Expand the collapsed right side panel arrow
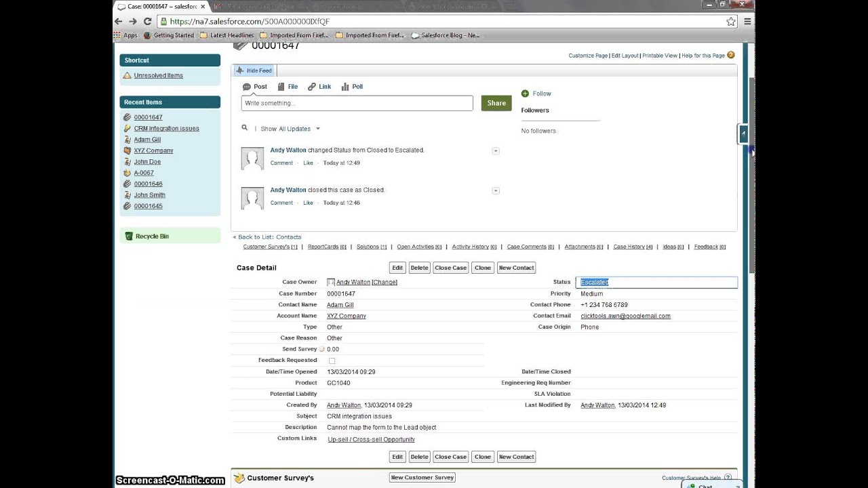This screenshot has height=488, width=868. [x=743, y=134]
